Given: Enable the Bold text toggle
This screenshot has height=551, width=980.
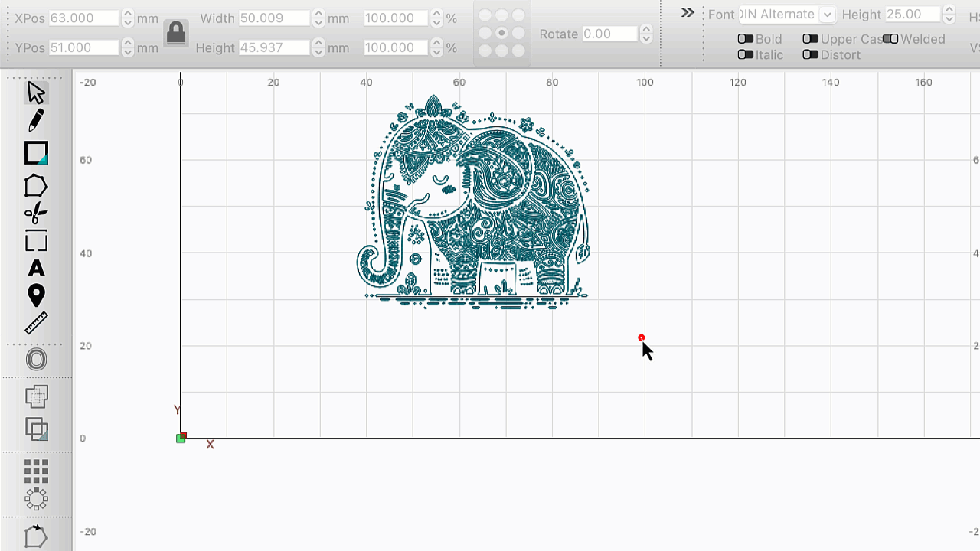Looking at the screenshot, I should pos(745,39).
